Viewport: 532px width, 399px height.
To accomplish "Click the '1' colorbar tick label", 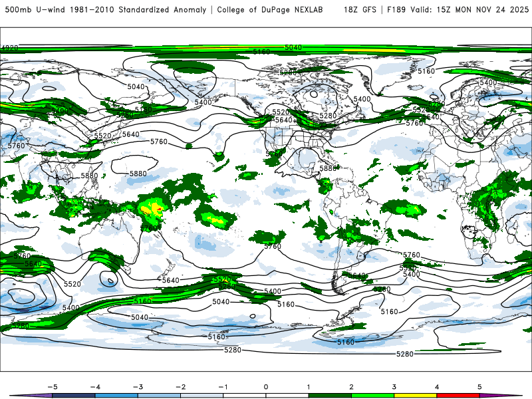I will coord(309,387).
